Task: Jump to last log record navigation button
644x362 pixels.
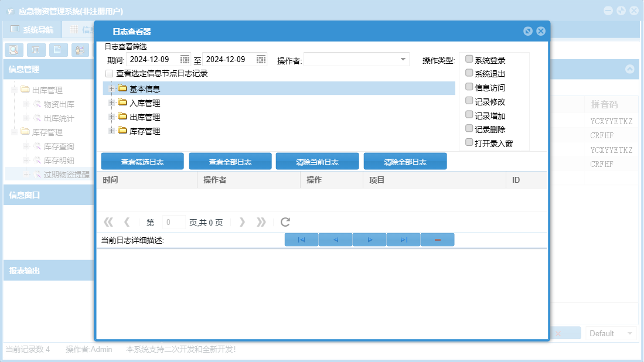Action: pos(403,240)
